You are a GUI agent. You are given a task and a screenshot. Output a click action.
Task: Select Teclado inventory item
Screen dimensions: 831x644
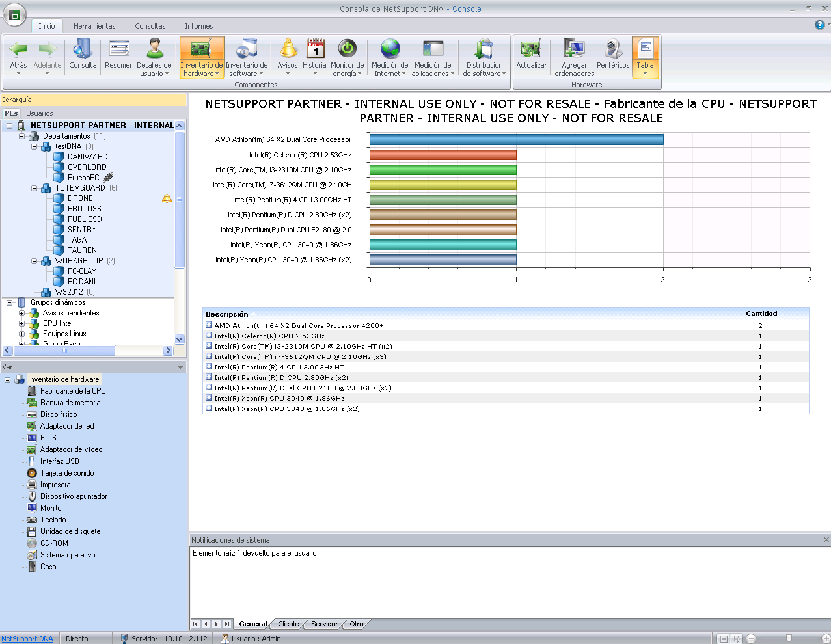coord(53,520)
